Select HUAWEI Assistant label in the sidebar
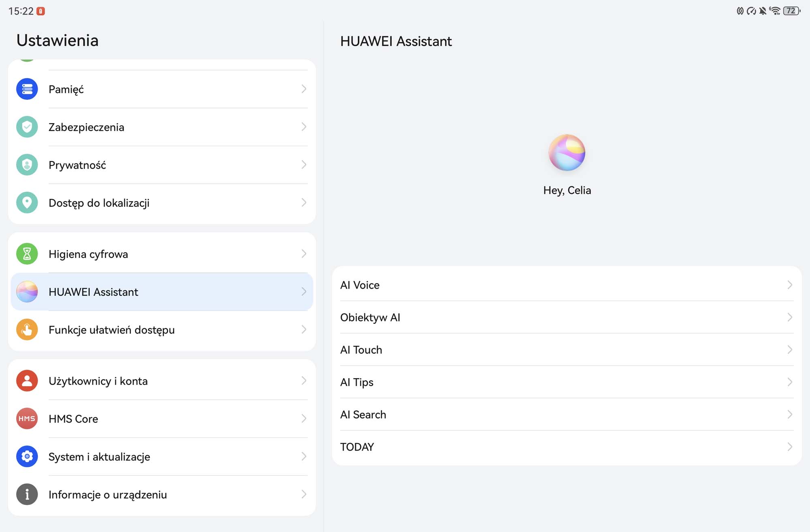Viewport: 810px width, 532px height. (x=93, y=292)
